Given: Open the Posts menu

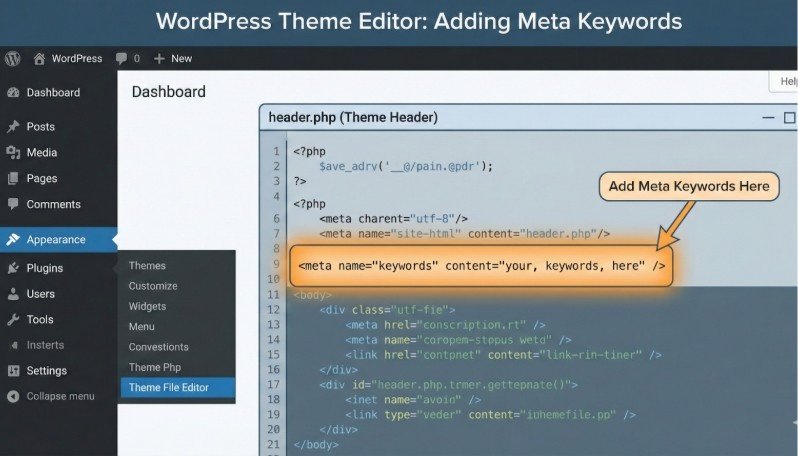Looking at the screenshot, I should [x=41, y=127].
